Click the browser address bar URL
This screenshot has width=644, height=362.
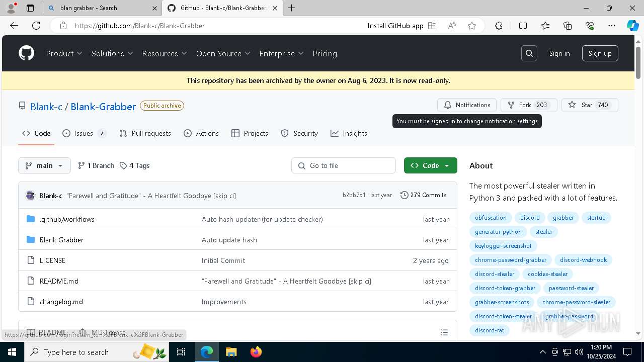click(x=140, y=26)
